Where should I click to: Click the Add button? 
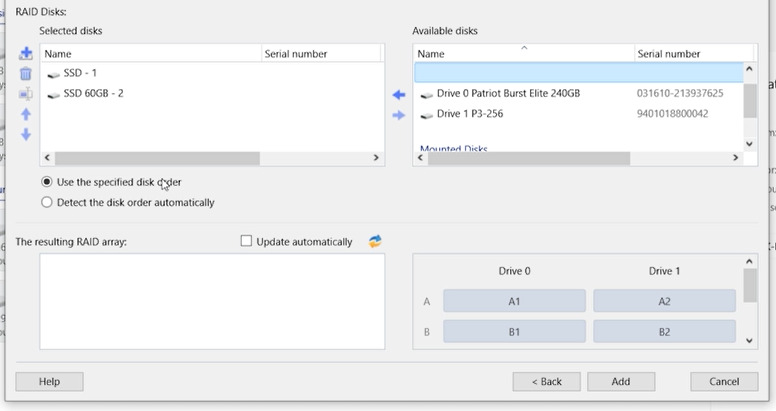[621, 381]
